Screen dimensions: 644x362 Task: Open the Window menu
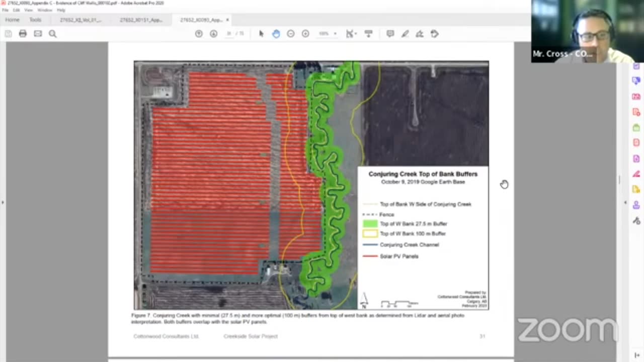click(45, 10)
